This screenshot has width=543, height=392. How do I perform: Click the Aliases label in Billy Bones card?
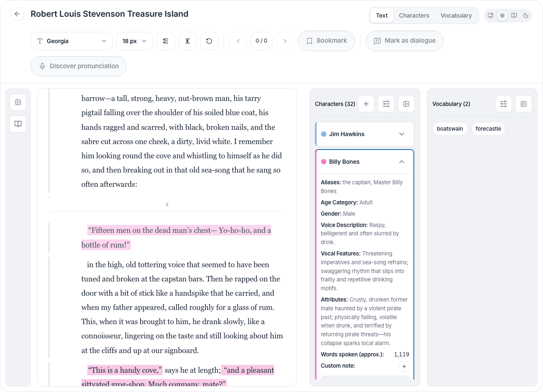(331, 182)
